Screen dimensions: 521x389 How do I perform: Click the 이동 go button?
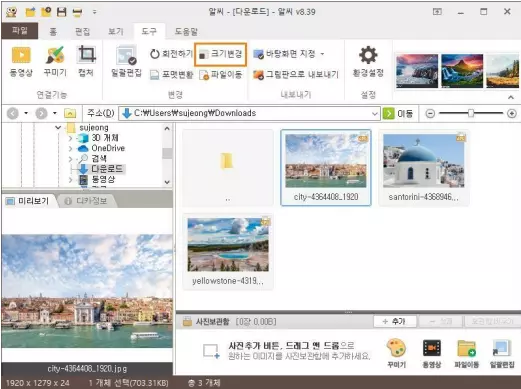click(398, 113)
